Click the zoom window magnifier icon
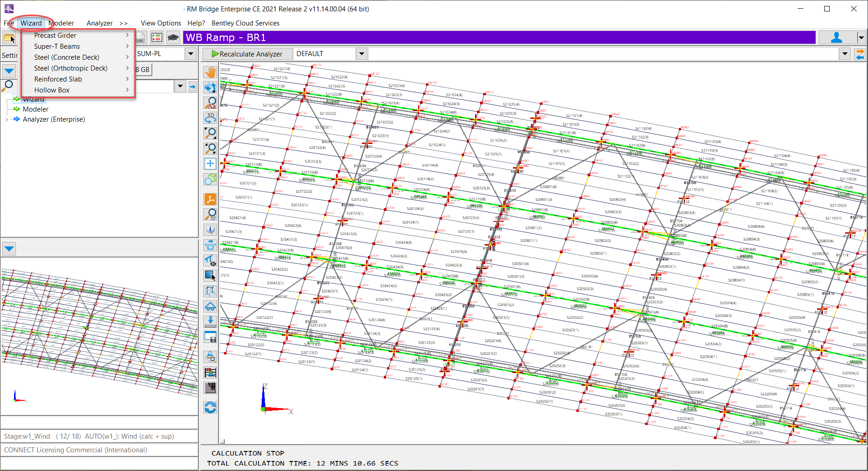Viewport: 868px width, 471px height. point(210,133)
